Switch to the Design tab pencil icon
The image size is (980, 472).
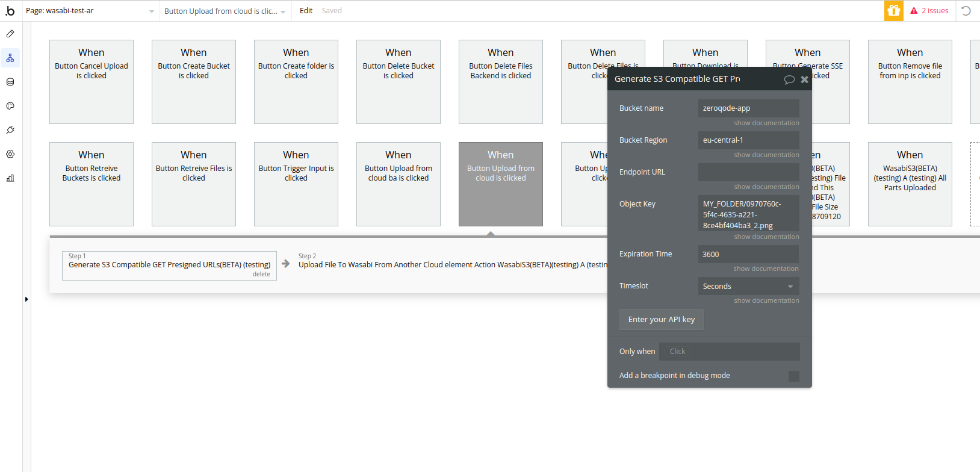pos(10,34)
